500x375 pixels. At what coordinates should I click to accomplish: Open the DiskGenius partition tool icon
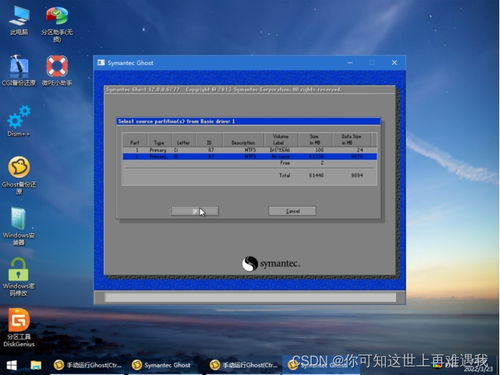pos(19,328)
